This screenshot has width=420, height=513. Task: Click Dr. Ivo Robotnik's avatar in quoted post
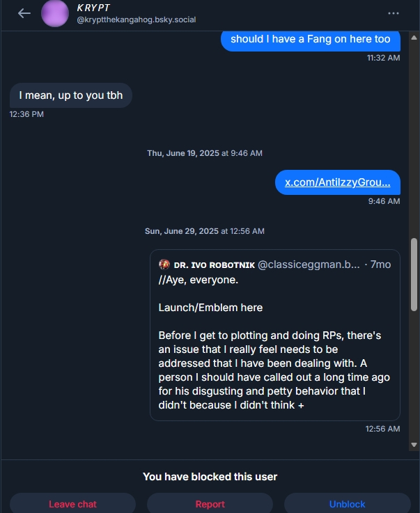pos(164,265)
